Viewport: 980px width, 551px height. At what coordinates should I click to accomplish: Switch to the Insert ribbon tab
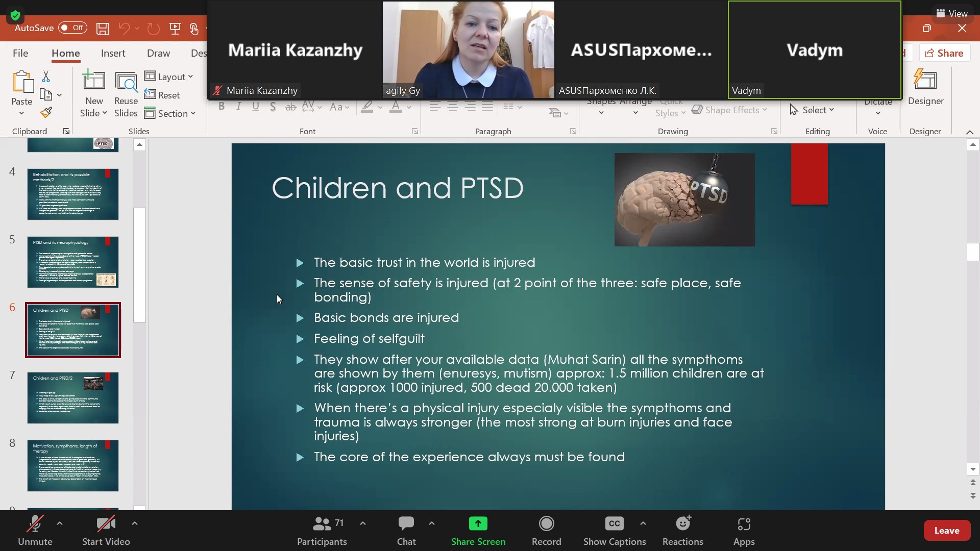(x=113, y=53)
